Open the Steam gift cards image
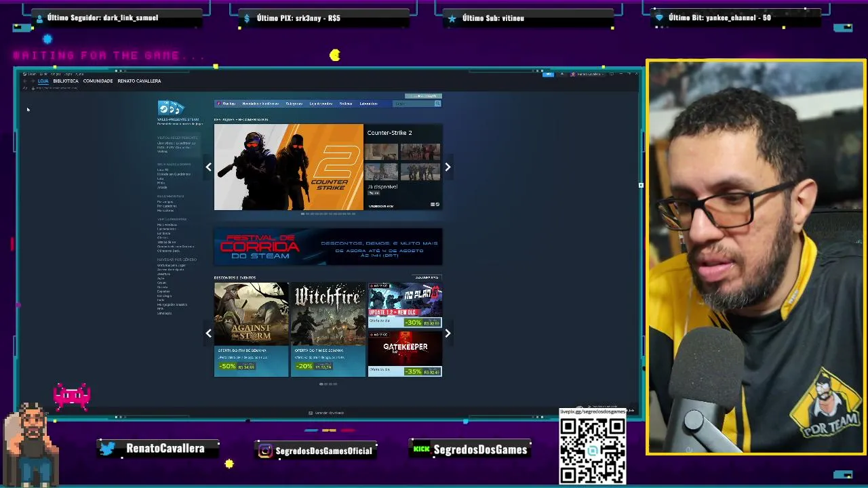This screenshot has width=868, height=488. pyautogui.click(x=171, y=108)
